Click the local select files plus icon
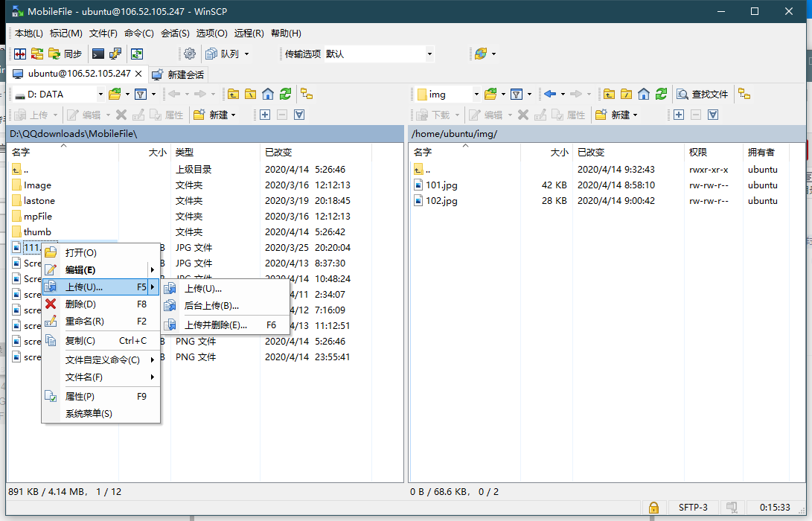812x521 pixels. pos(265,115)
